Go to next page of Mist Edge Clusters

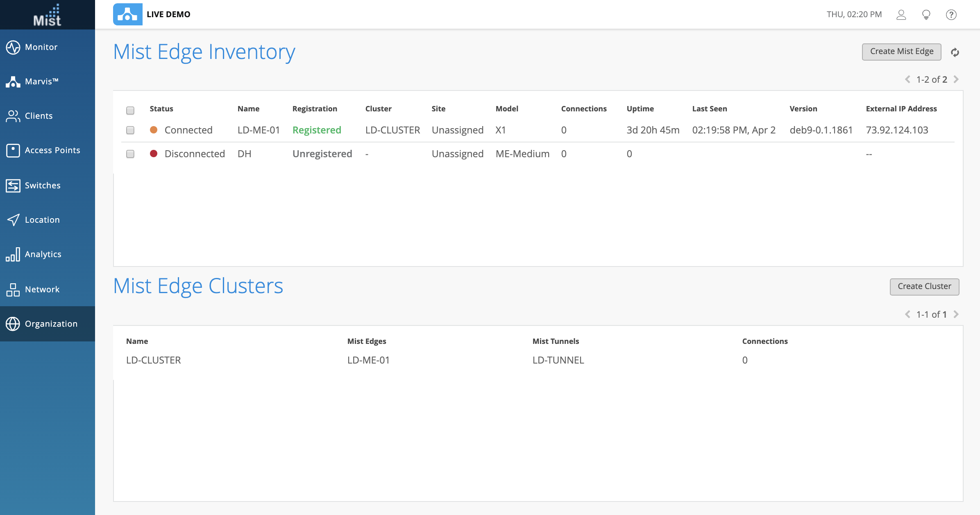click(956, 314)
